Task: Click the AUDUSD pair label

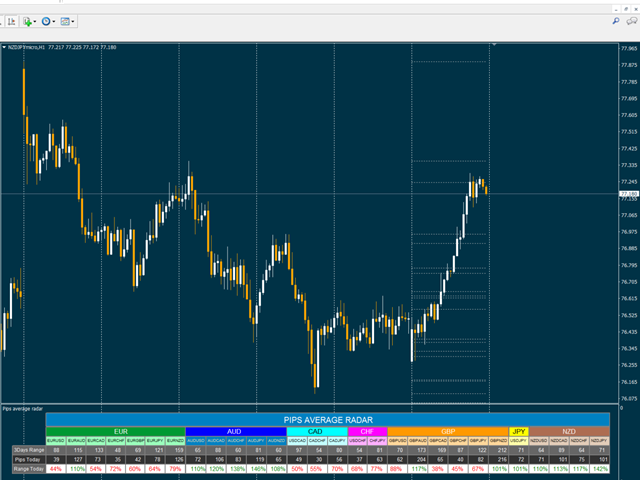Action: pos(196,441)
